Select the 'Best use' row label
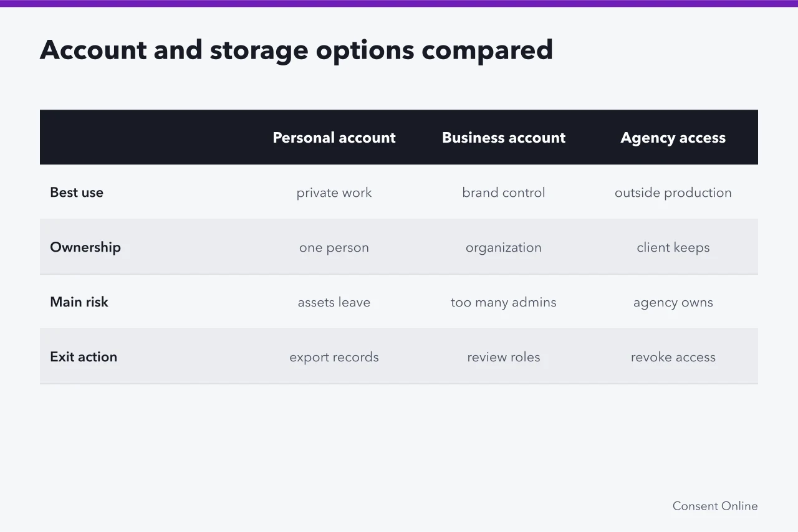 [77, 192]
